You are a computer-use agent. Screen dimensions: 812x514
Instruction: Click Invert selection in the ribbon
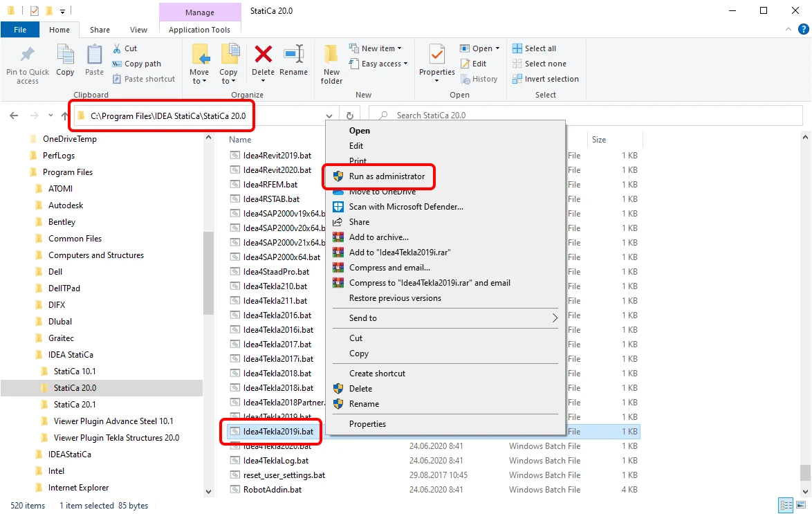point(545,79)
